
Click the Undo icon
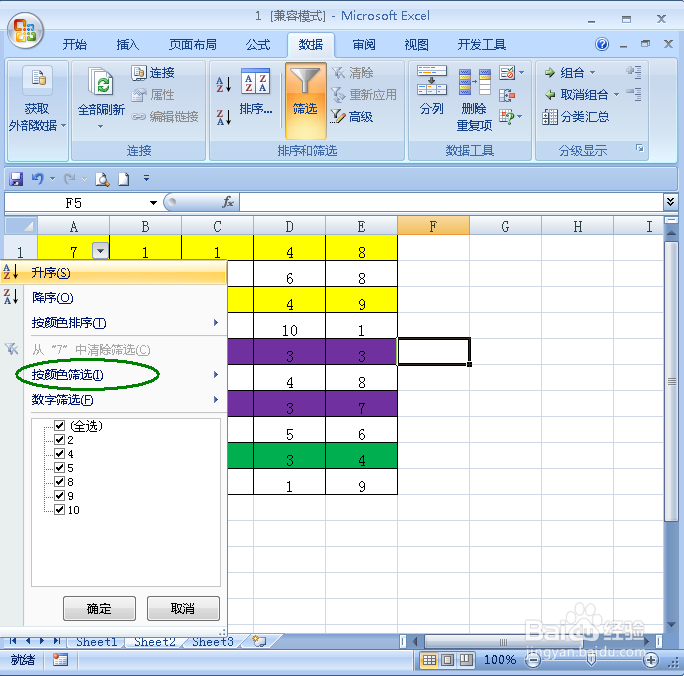coord(38,179)
